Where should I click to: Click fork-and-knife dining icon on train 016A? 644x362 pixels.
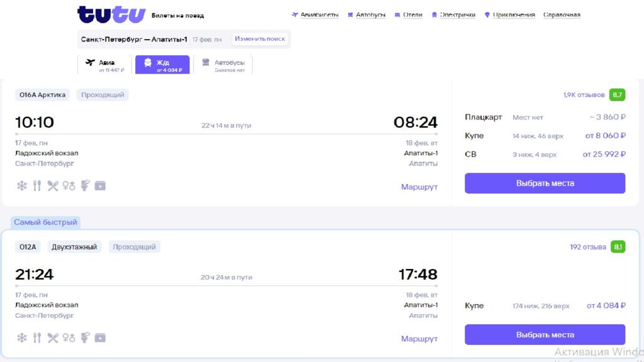tap(37, 185)
